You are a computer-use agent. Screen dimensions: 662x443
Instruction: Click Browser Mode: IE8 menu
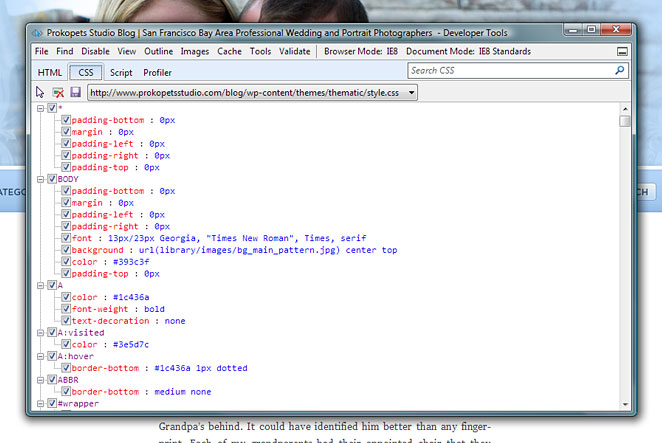point(361,51)
